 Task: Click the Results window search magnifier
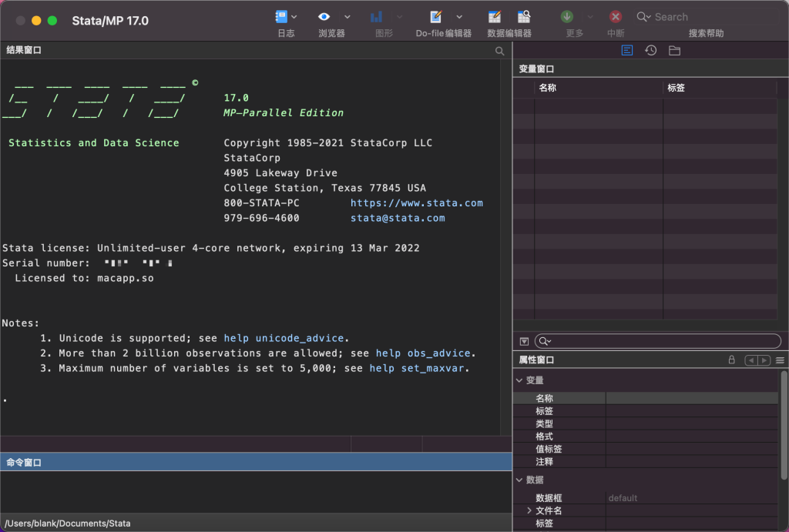(x=500, y=51)
